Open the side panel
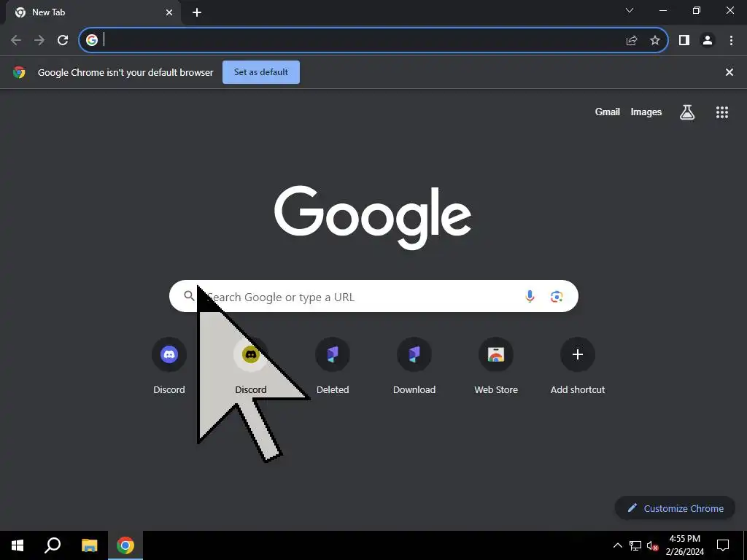This screenshot has width=747, height=560. (x=684, y=40)
